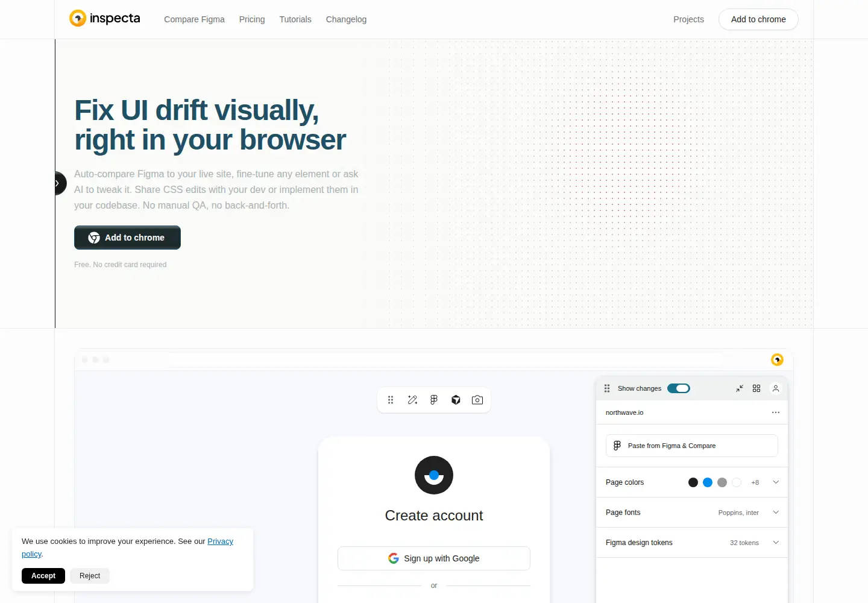Viewport: 868px width, 603px height.
Task: Toggle the Show changes switch
Action: (679, 388)
